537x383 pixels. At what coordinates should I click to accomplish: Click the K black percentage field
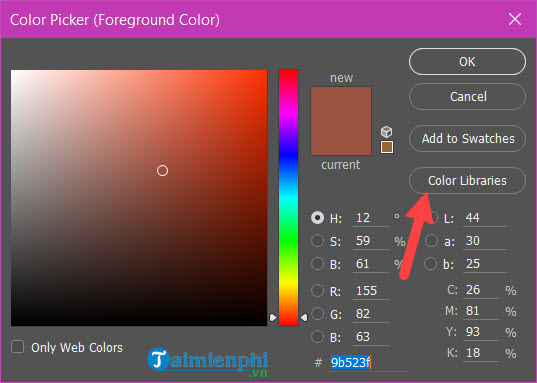click(480, 353)
